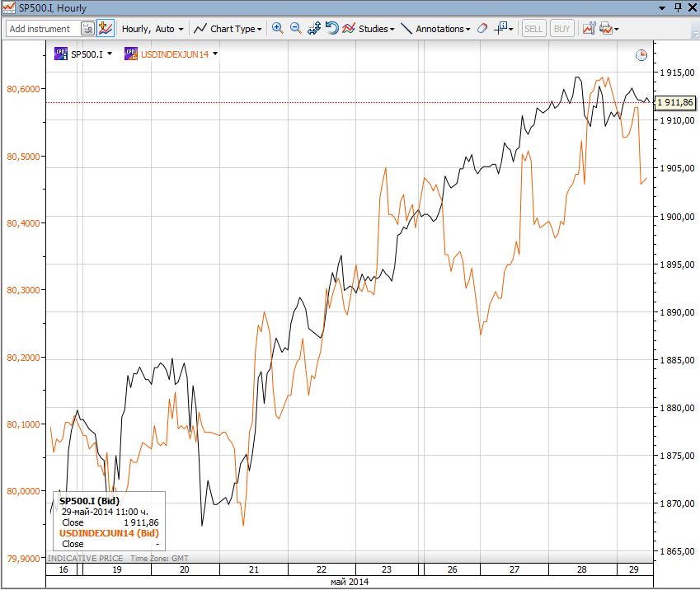Toggle the crosshair data cursor tool
Screen dimensions: 700x590
click(x=501, y=28)
